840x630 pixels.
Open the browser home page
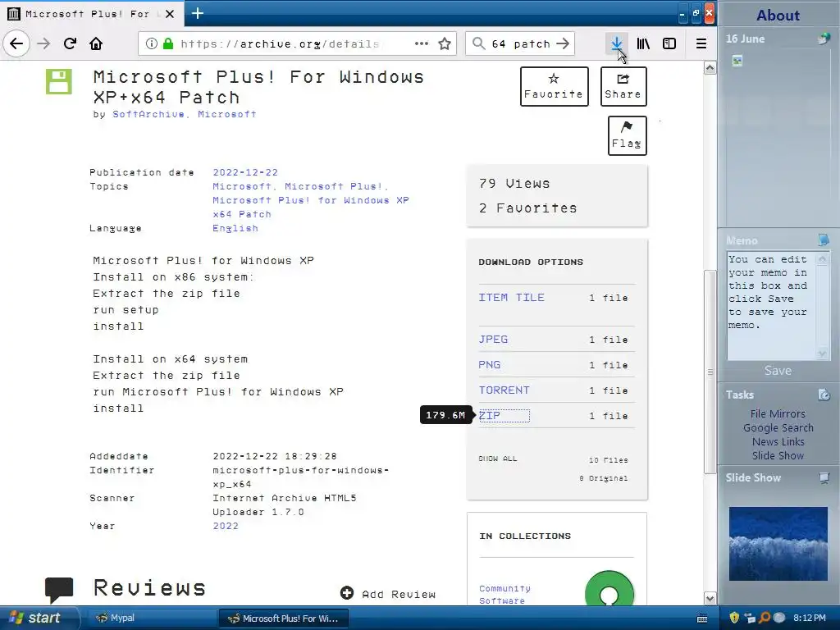click(96, 43)
